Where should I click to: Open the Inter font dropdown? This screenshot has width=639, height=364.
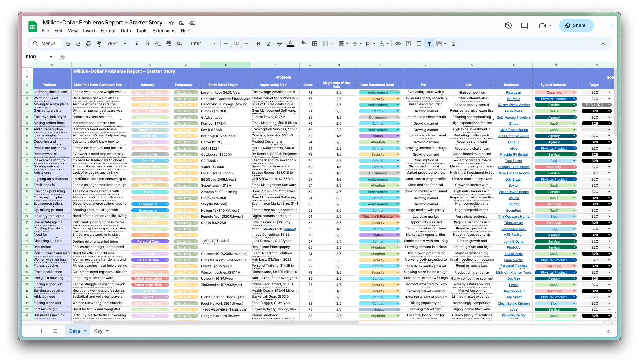203,44
